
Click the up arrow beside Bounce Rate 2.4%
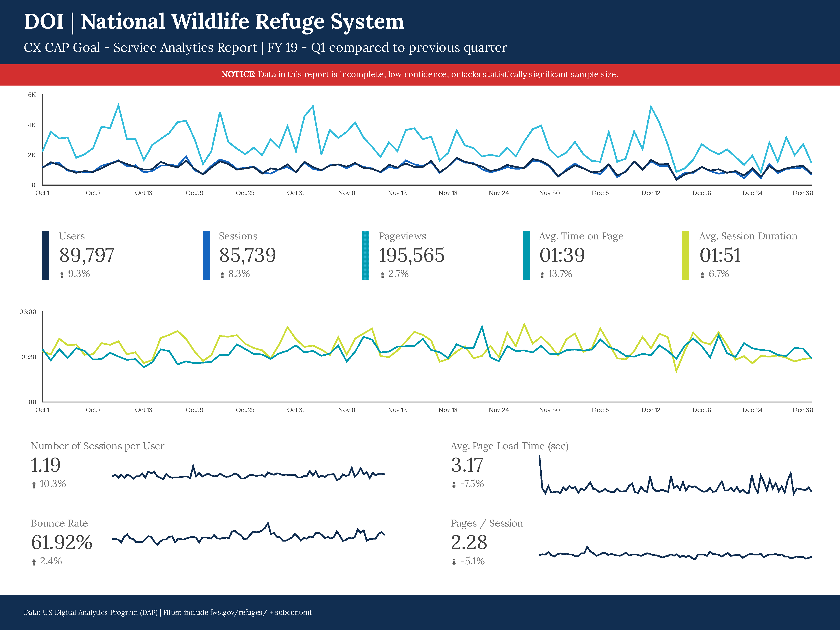pos(34,562)
